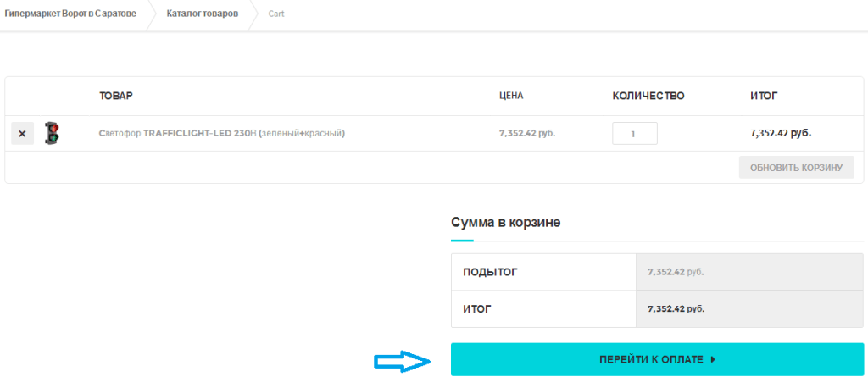Click the Итог column header in the table
Viewport: 868px width, 388px height.
[764, 96]
